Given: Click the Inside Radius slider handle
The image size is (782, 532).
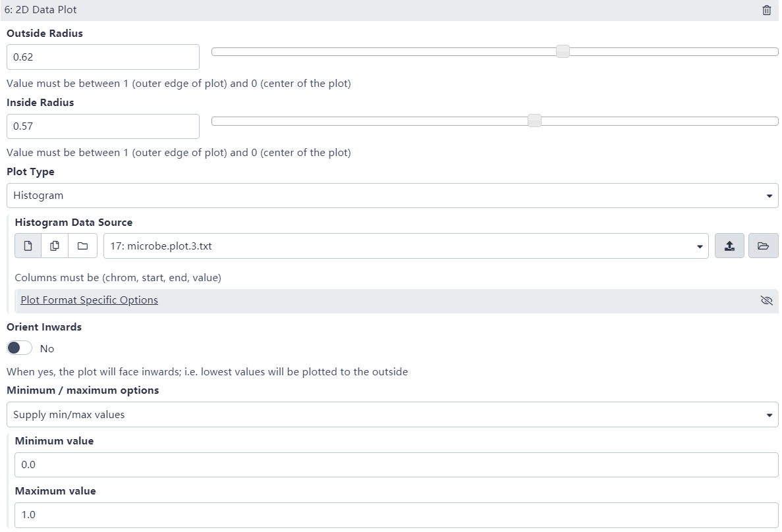Looking at the screenshot, I should [x=534, y=120].
